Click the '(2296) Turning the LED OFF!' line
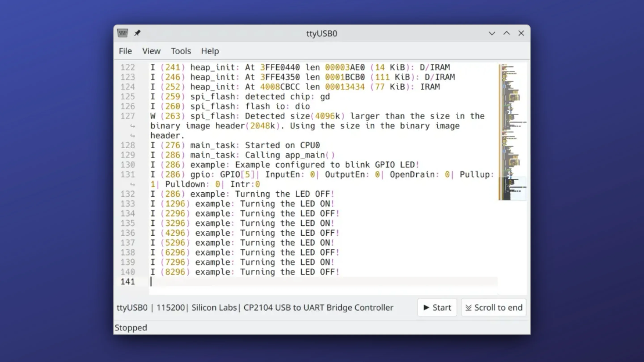644x362 pixels. (x=245, y=213)
